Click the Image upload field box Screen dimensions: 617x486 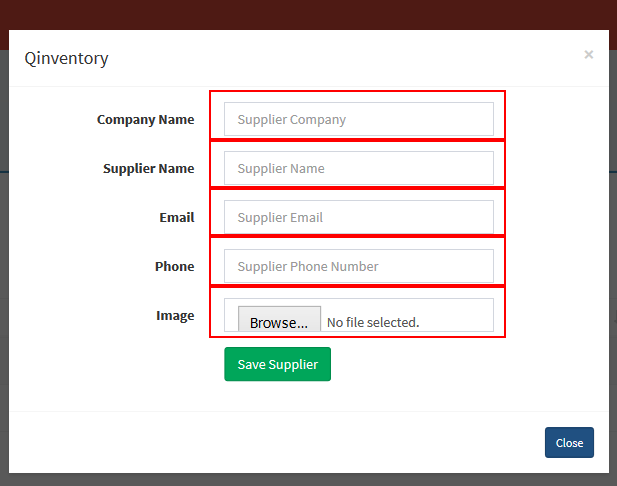(358, 315)
